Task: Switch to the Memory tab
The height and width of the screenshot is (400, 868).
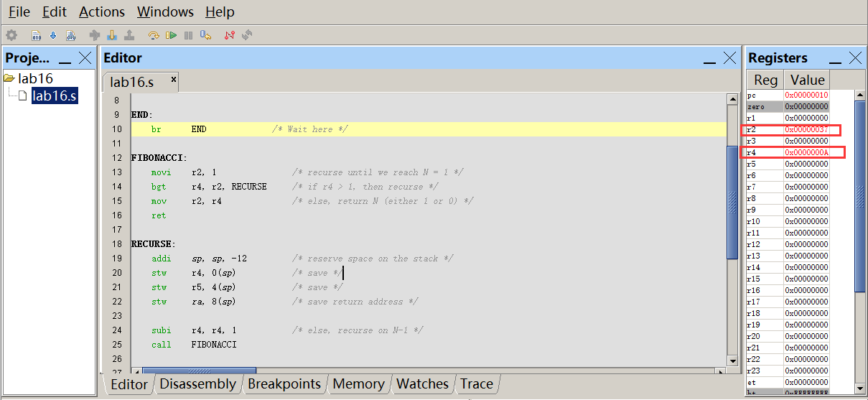Action: pyautogui.click(x=358, y=384)
